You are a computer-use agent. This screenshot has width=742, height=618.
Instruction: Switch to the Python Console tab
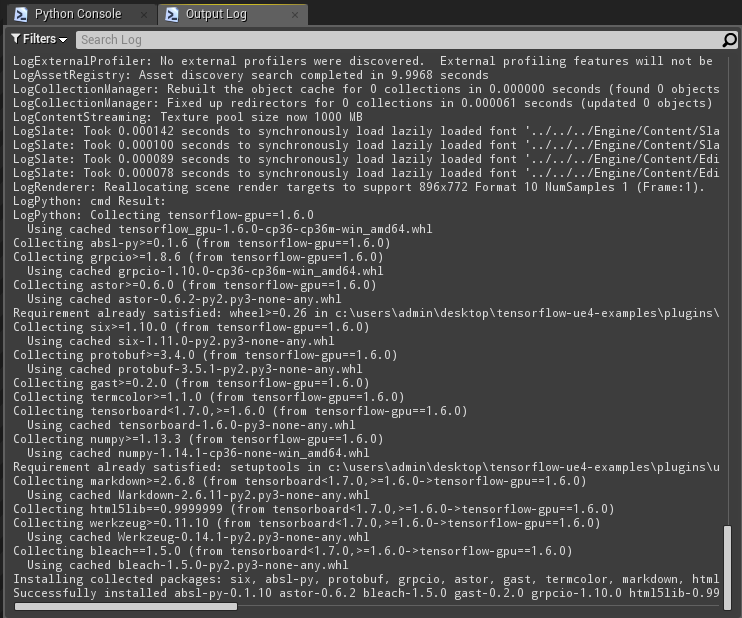pyautogui.click(x=77, y=14)
